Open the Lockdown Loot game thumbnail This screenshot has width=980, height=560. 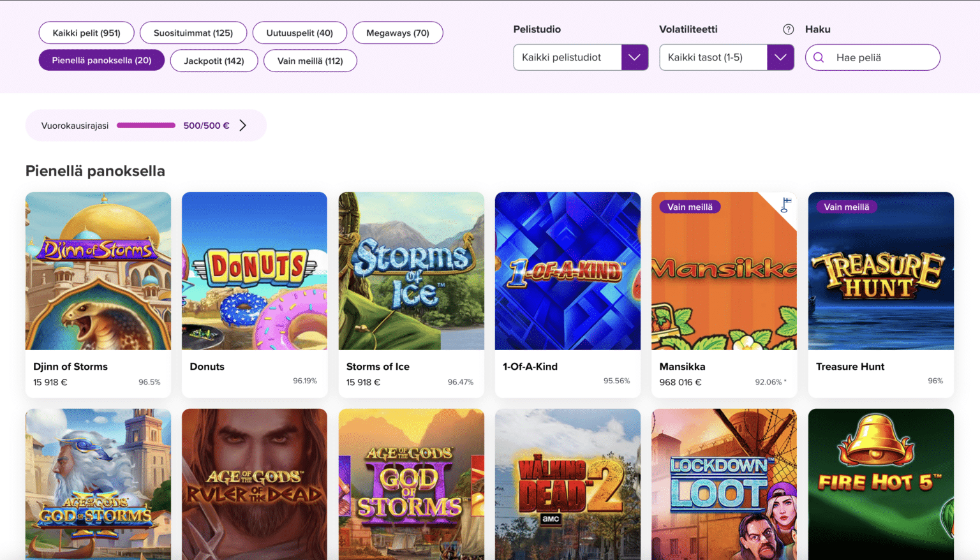(x=724, y=484)
